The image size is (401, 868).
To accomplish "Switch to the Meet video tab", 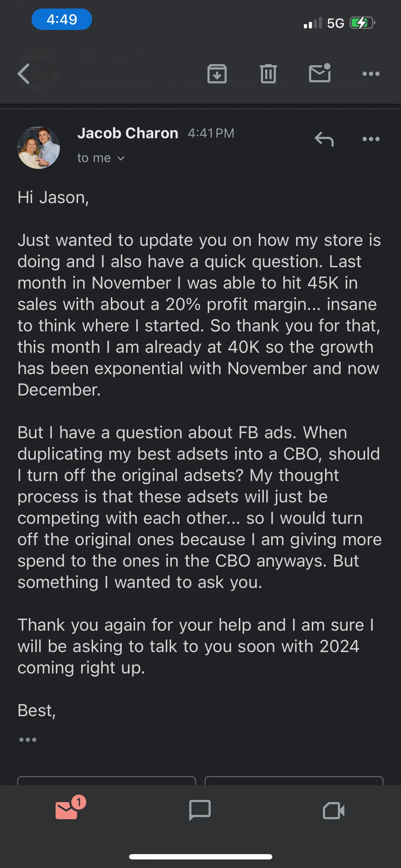I will click(x=334, y=811).
